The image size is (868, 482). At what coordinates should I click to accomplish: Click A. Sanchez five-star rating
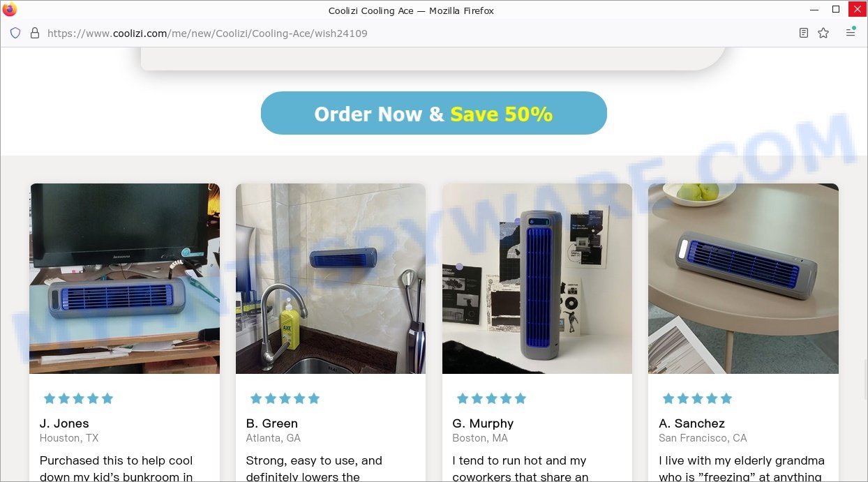pos(697,398)
